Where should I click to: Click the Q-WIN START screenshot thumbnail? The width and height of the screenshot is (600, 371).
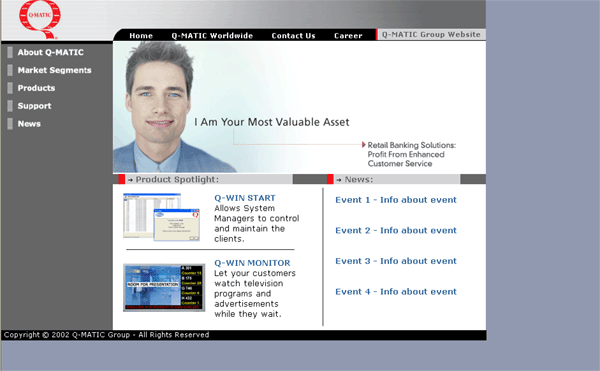point(161,217)
